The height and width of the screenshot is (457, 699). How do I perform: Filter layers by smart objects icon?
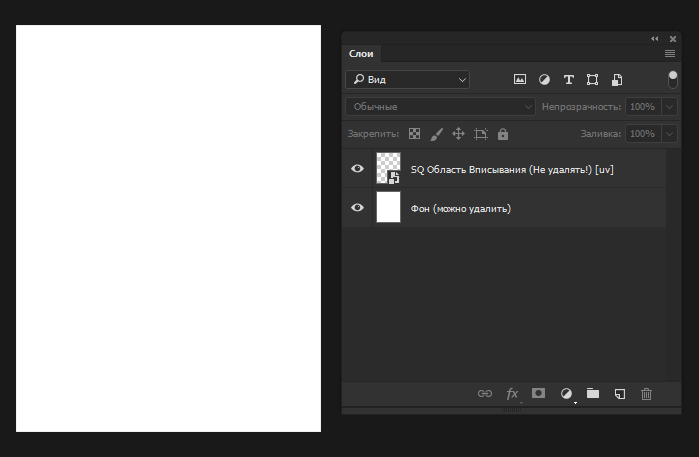[617, 79]
